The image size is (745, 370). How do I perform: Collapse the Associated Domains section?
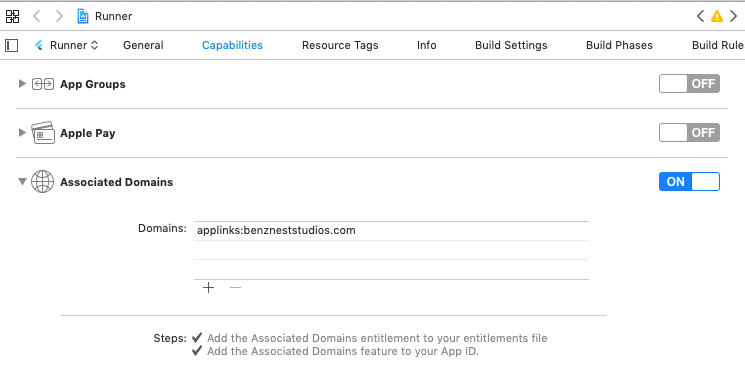pos(22,181)
